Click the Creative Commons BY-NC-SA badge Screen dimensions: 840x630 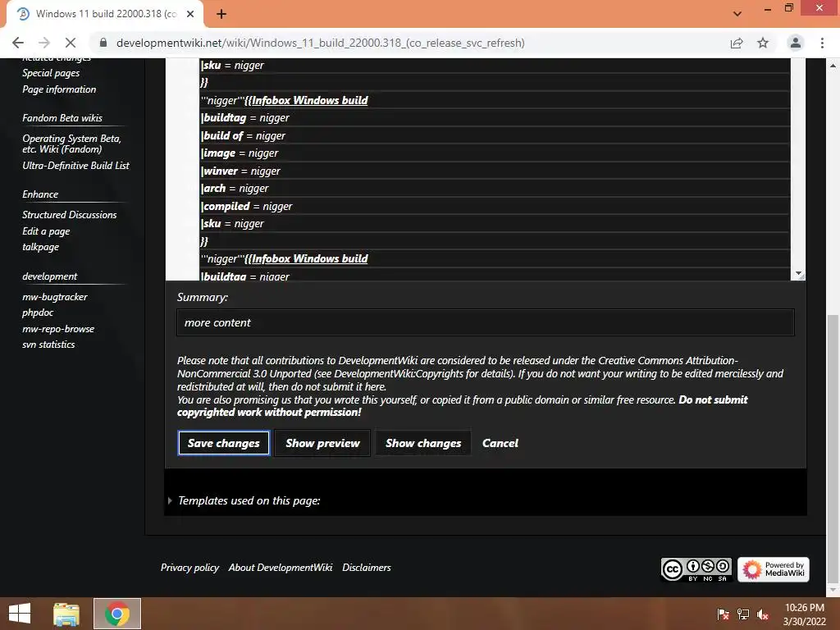[x=696, y=569]
